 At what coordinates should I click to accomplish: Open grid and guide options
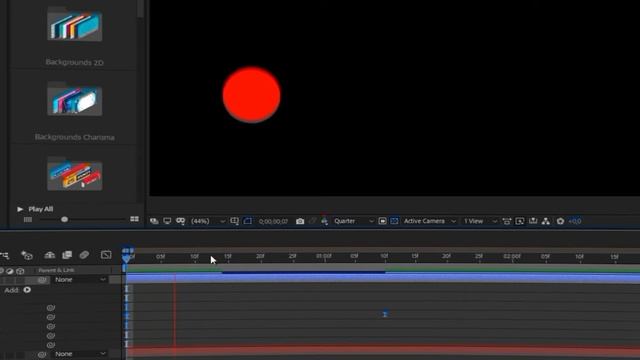point(234,221)
